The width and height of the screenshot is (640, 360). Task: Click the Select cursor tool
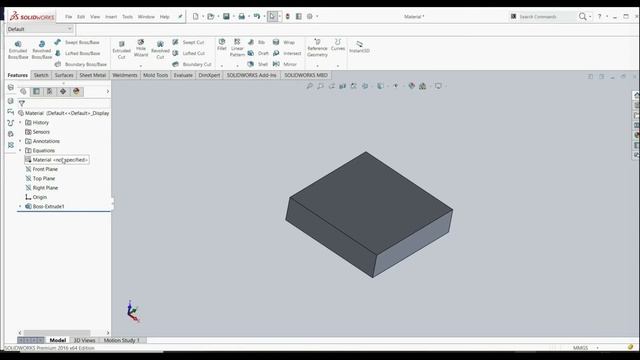click(272, 16)
